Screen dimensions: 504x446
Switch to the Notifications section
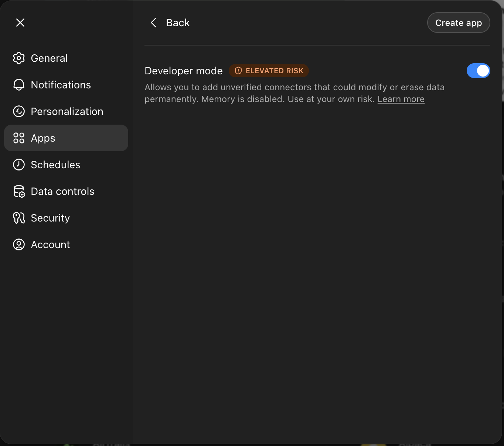(61, 85)
